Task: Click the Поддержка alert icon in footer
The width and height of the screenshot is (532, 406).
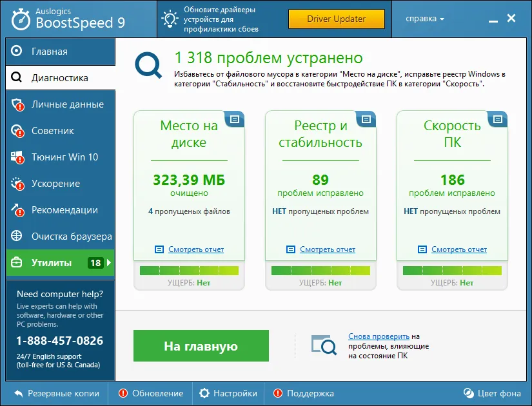Action: (278, 393)
